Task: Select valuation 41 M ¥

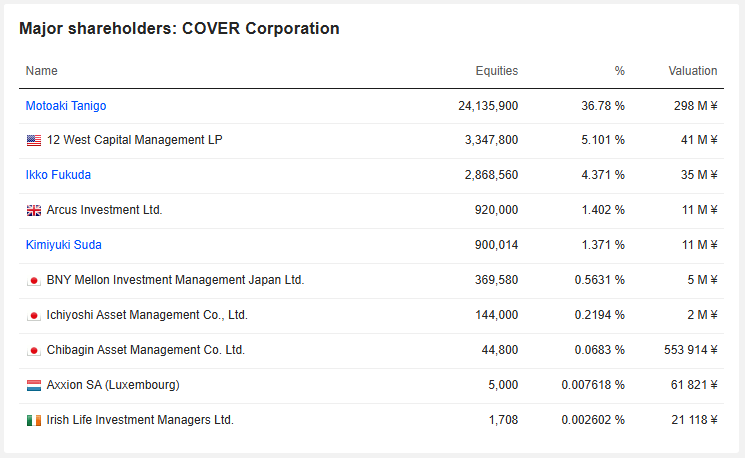Action: [x=699, y=140]
